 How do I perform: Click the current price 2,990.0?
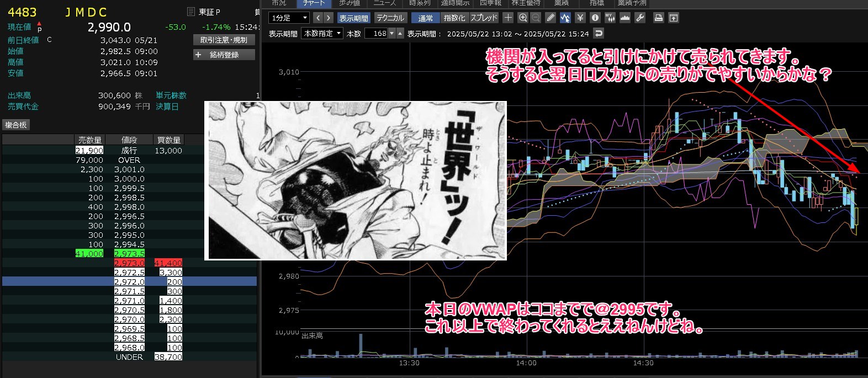click(109, 27)
